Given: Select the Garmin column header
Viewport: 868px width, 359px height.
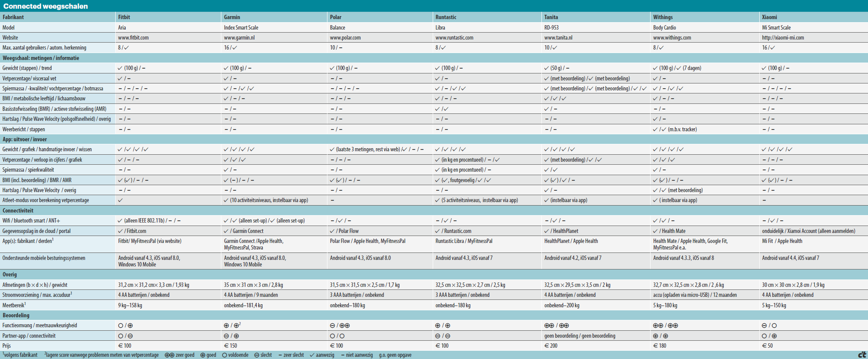Looking at the screenshot, I should pyautogui.click(x=232, y=17).
